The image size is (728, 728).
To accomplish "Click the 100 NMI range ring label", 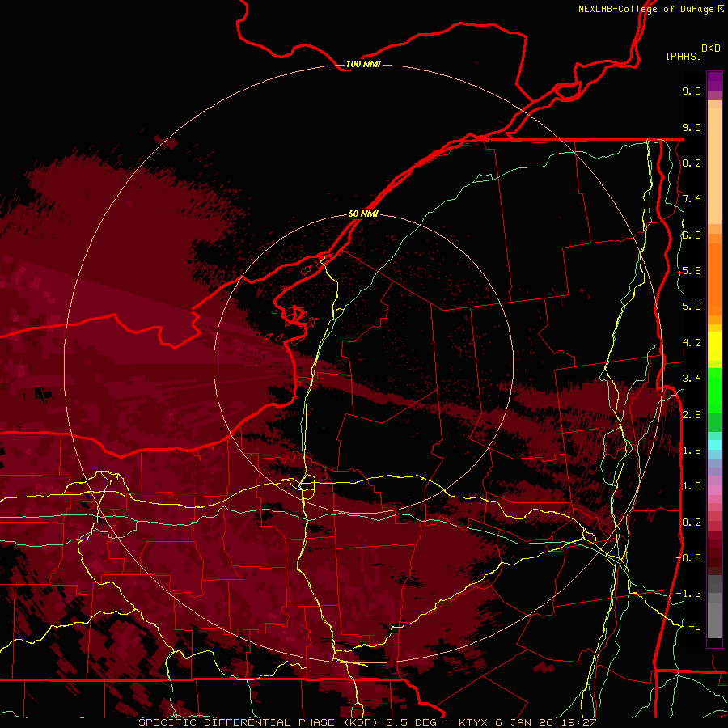I will click(x=363, y=64).
